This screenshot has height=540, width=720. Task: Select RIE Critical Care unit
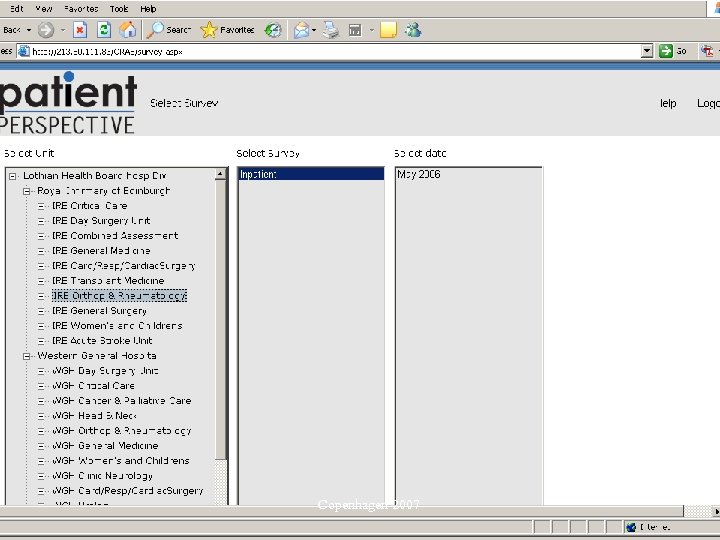pyautogui.click(x=90, y=206)
